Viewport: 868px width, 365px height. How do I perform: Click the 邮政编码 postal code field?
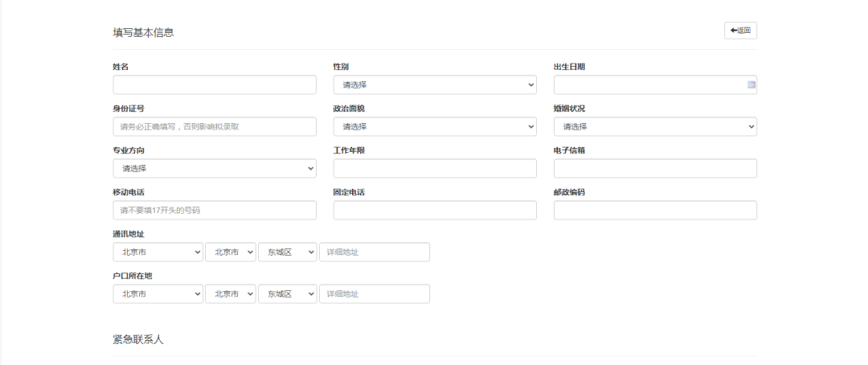(x=655, y=211)
